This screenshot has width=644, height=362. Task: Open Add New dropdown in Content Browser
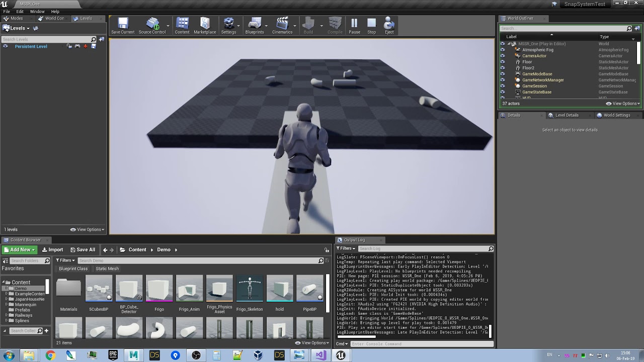point(20,250)
